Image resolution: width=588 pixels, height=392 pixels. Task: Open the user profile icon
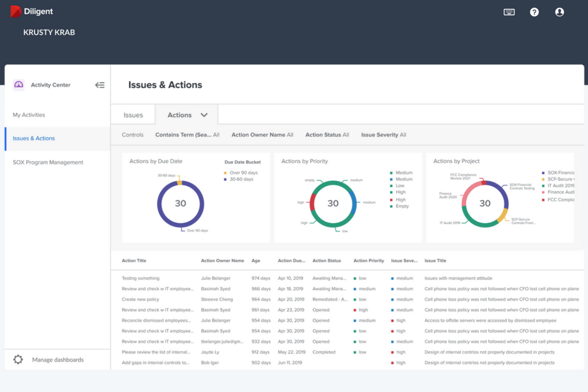559,12
